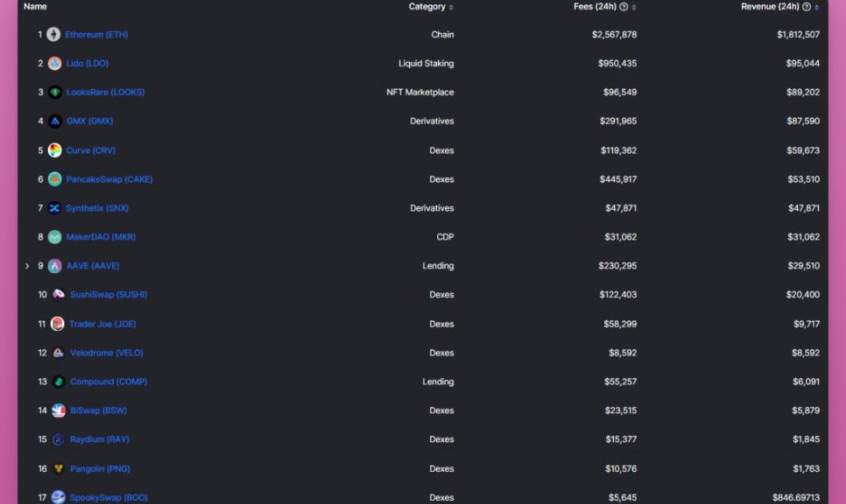Click the Compound logo icon
Screen dimensions: 846x504
pos(59,382)
